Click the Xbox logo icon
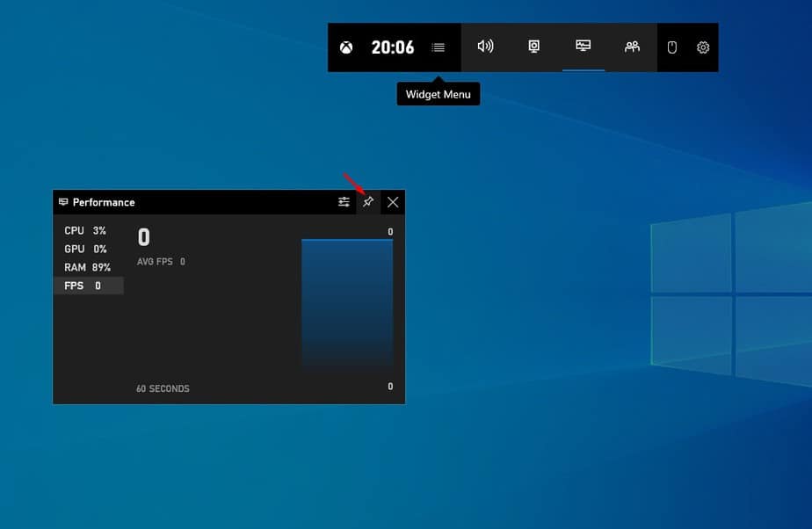 346,47
